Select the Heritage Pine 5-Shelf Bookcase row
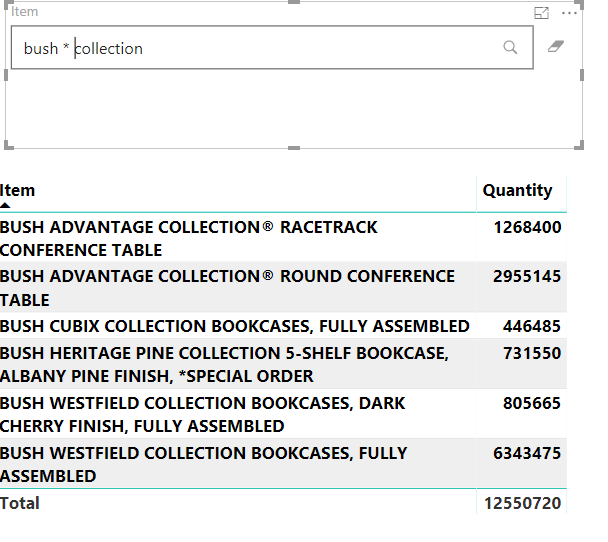The image size is (608, 542). (x=224, y=364)
